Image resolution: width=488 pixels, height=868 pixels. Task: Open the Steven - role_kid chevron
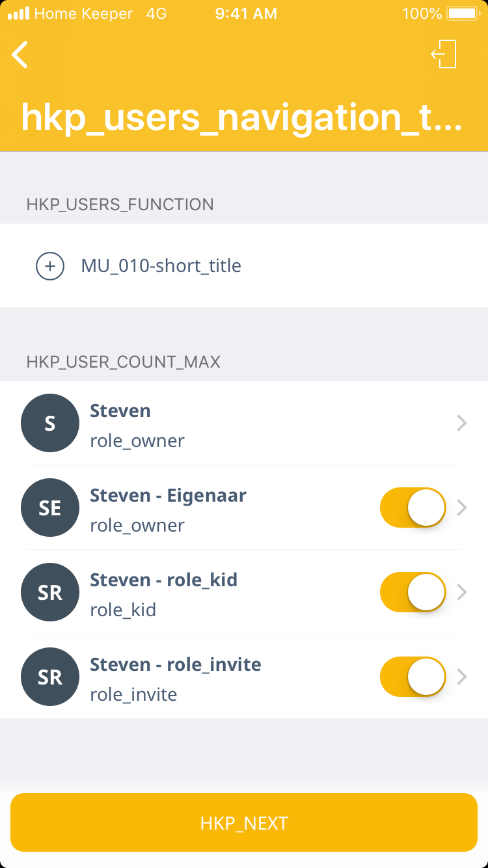[x=462, y=592]
